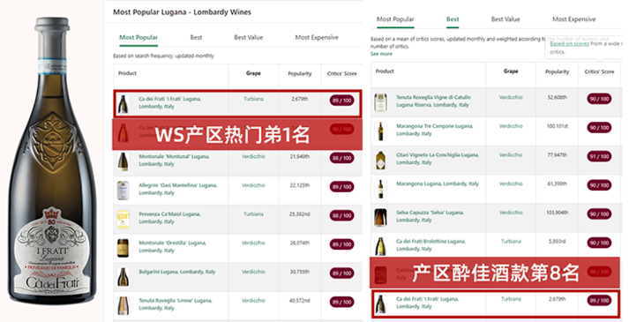644x322 pixels.
Task: Click Provenza Ca'Maiol yellow label thumbnail
Action: click(x=123, y=220)
